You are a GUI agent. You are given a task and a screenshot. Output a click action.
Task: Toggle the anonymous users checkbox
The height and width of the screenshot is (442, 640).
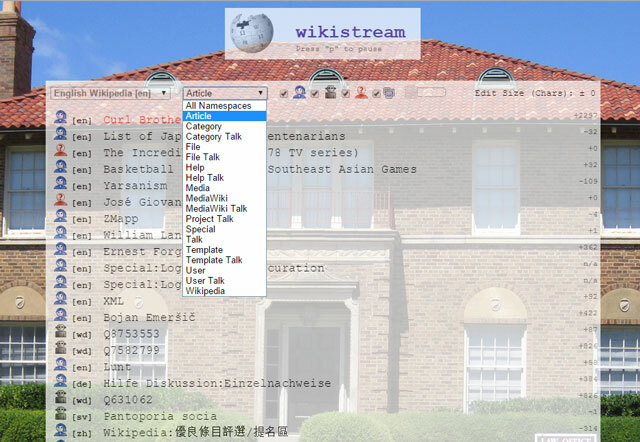(x=346, y=94)
